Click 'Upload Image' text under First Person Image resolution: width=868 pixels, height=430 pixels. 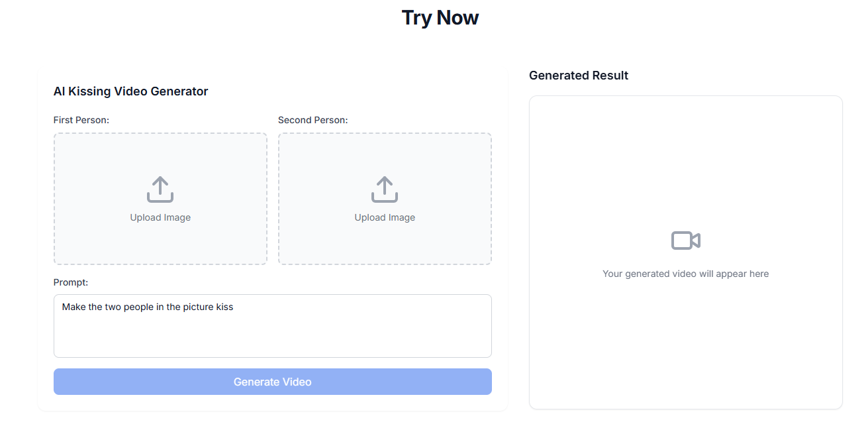click(x=160, y=217)
